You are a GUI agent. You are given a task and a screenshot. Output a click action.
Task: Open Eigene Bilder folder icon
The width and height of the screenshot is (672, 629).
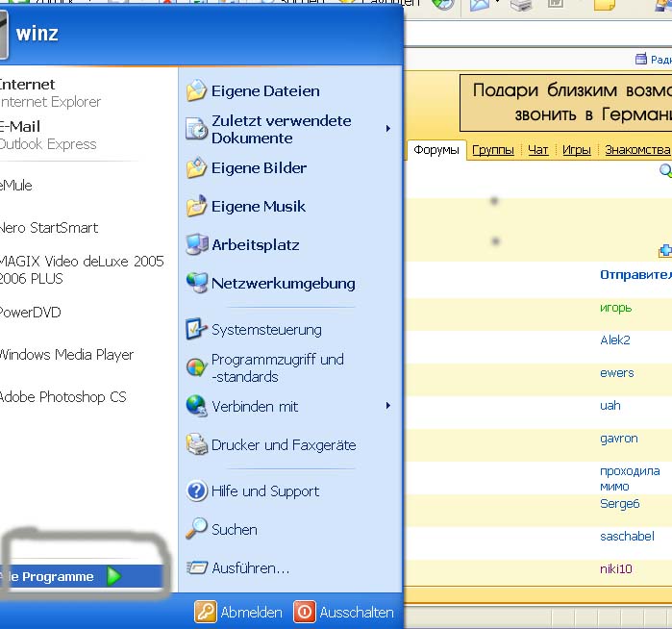click(197, 167)
